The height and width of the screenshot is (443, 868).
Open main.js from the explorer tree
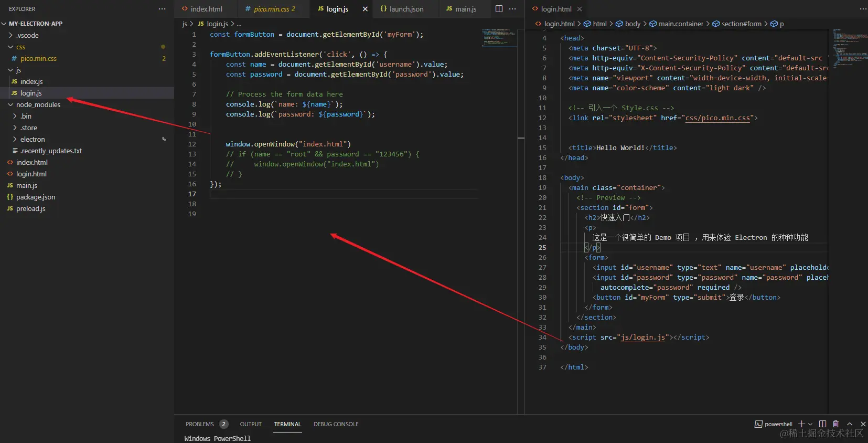(87, 185)
